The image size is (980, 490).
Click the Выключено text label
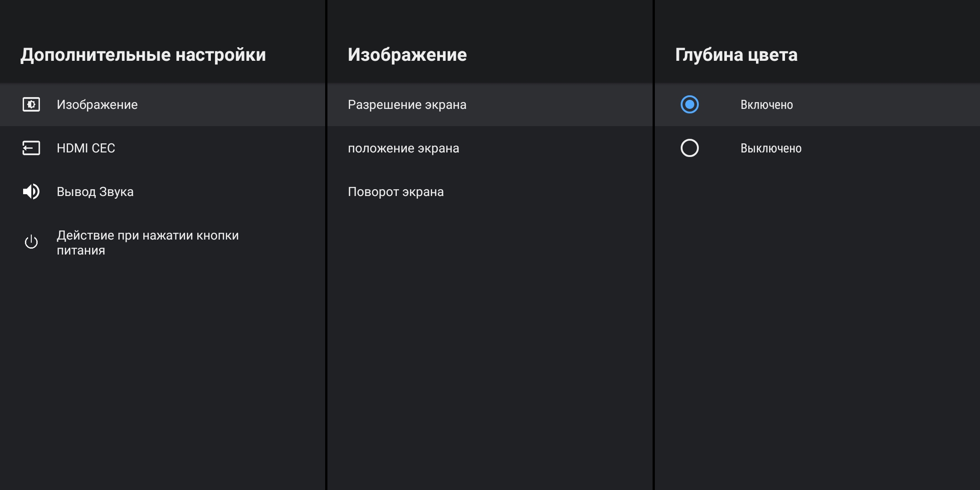770,148
